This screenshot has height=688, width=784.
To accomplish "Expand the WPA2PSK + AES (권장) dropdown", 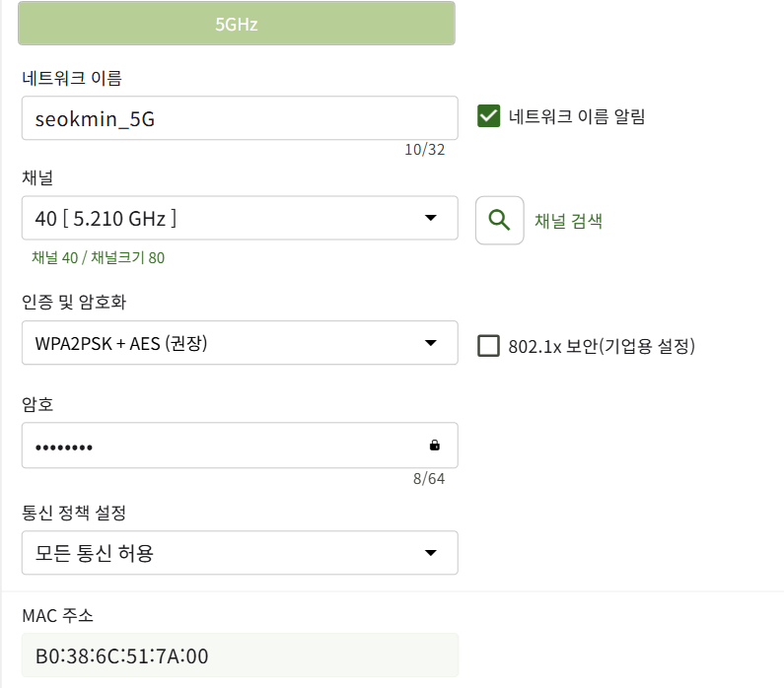I will tap(240, 343).
